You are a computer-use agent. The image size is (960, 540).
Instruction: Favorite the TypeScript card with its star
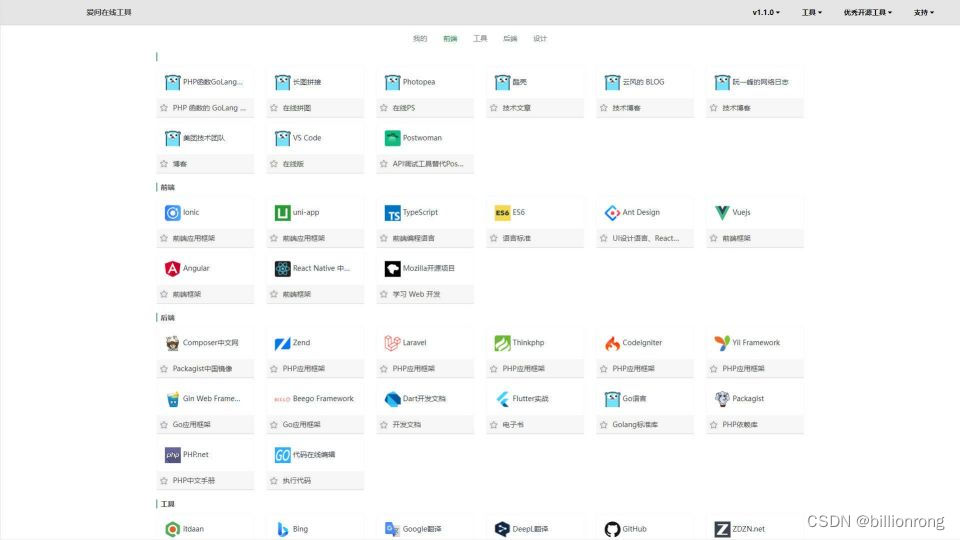click(384, 238)
